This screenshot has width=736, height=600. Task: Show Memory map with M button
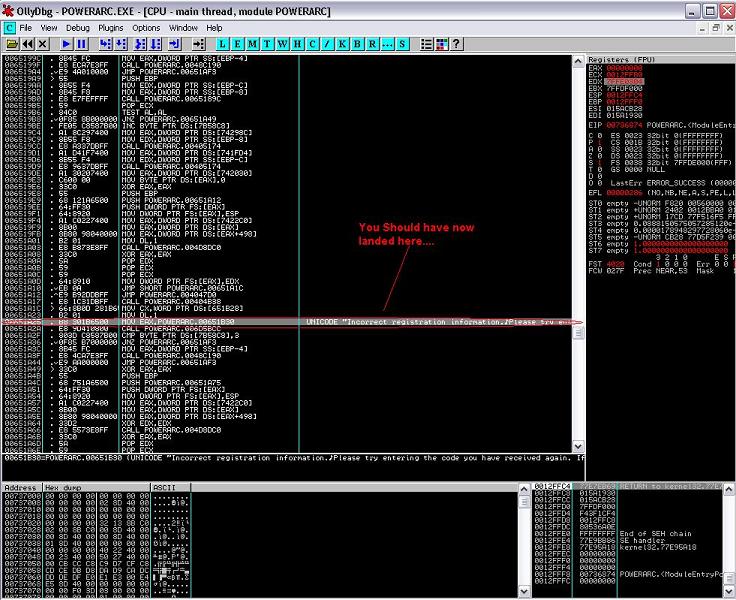coord(253,44)
